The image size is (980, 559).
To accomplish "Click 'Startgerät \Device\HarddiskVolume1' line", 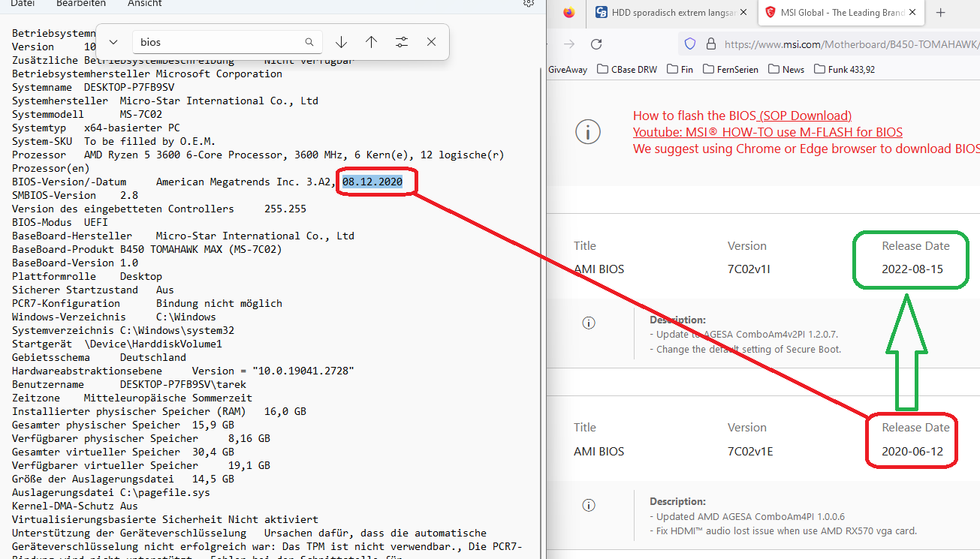I will tap(117, 344).
